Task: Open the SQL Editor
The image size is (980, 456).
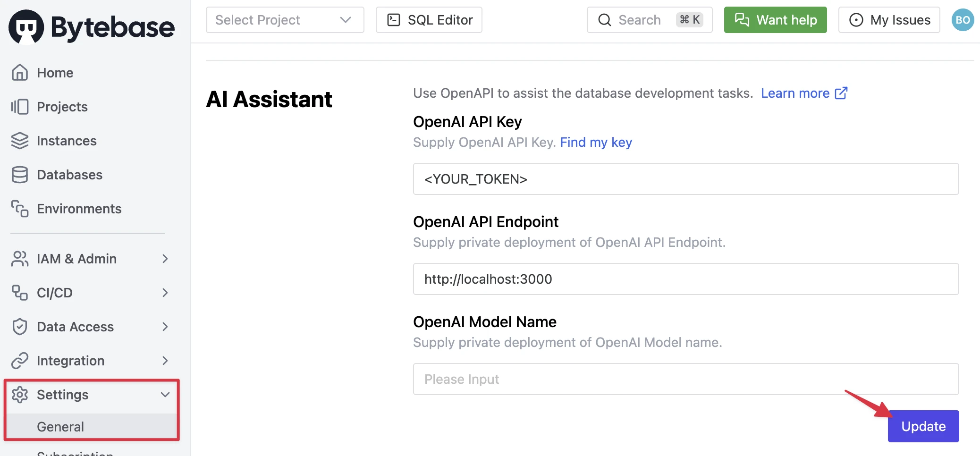Action: pos(429,20)
